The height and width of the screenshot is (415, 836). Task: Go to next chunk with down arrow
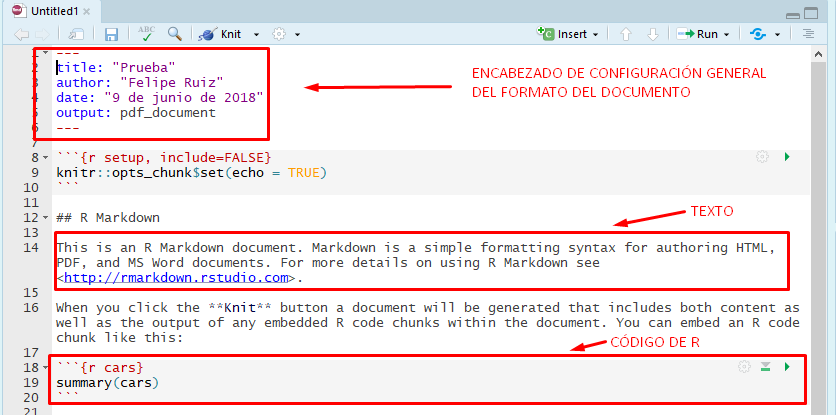pos(653,35)
